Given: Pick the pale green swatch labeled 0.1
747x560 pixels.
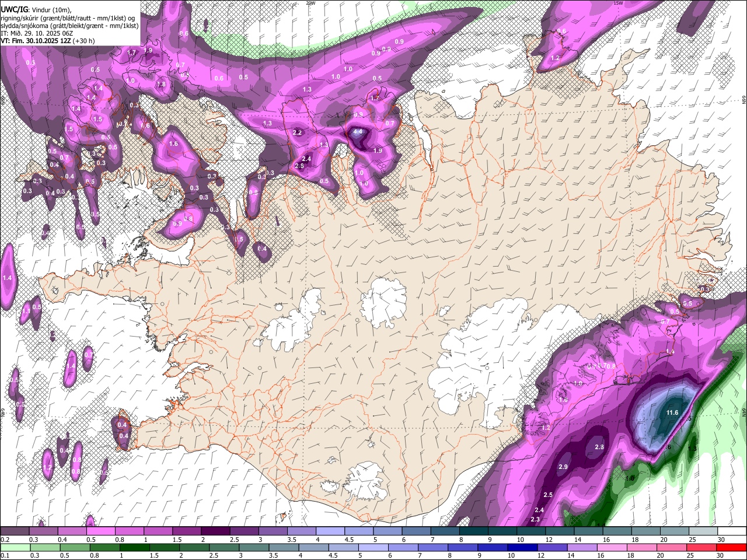Looking at the screenshot, I should pos(15,547).
